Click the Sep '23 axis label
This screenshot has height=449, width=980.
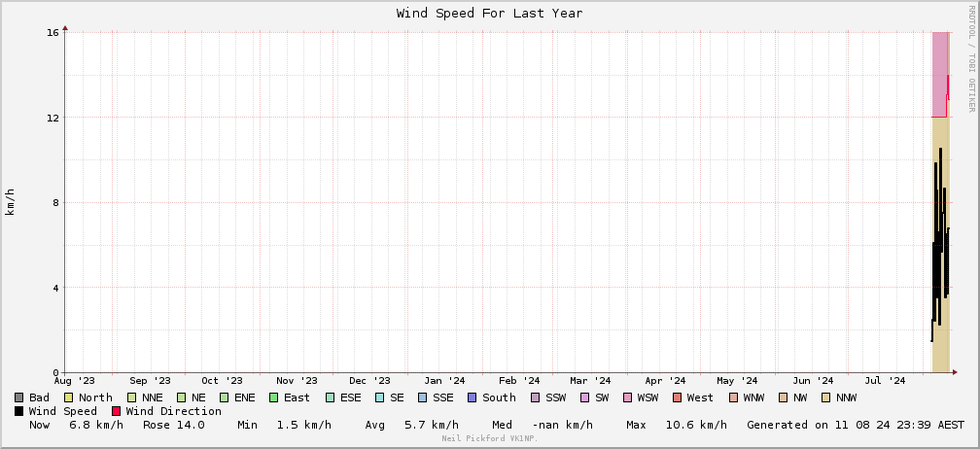point(150,380)
